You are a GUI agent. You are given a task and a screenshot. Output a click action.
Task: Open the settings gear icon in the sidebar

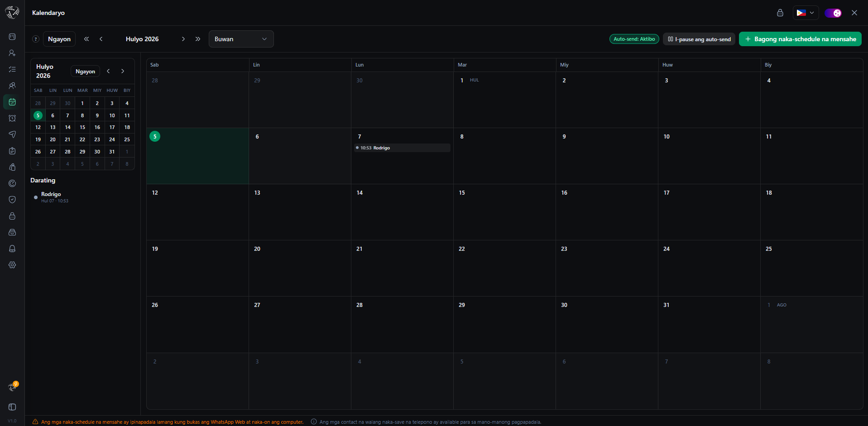[12, 265]
